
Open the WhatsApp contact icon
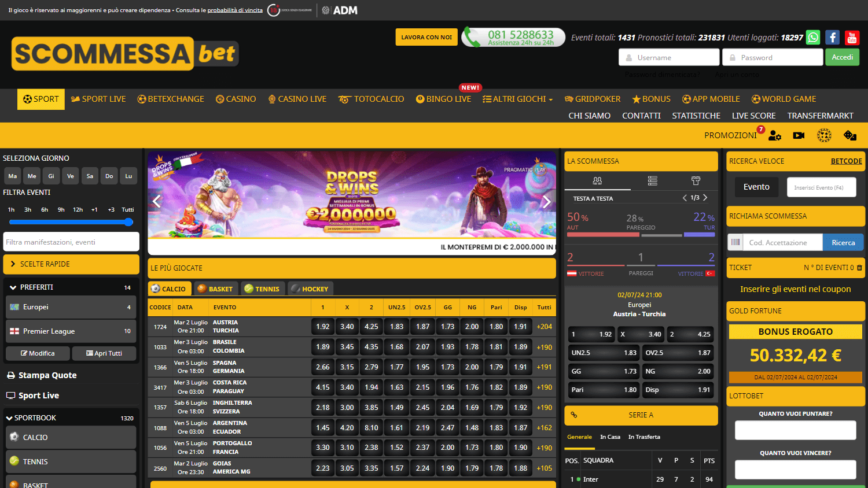(x=813, y=38)
